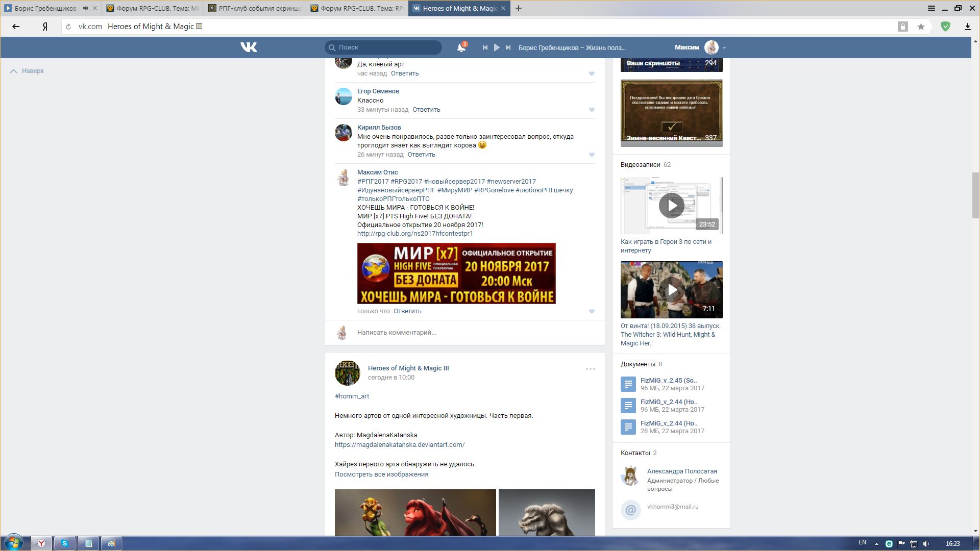The width and height of the screenshot is (980, 551).
Task: Bookmark page with the star icon
Action: point(921,27)
